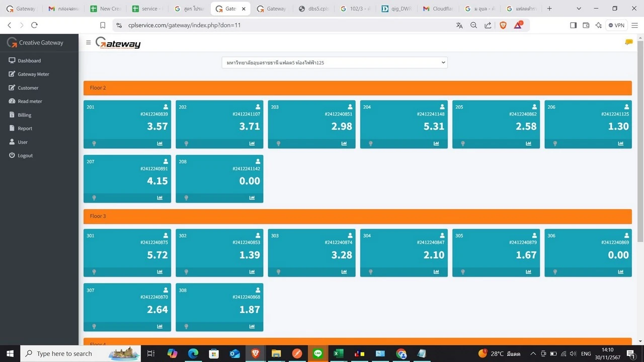Image resolution: width=644 pixels, height=362 pixels.
Task: Focus the browser address bar URL
Action: coord(184,25)
